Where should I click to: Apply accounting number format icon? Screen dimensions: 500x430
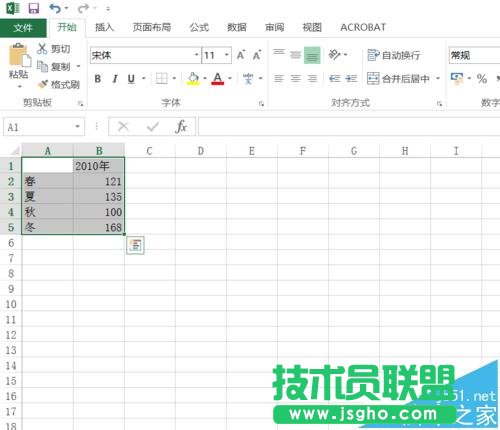tap(457, 79)
